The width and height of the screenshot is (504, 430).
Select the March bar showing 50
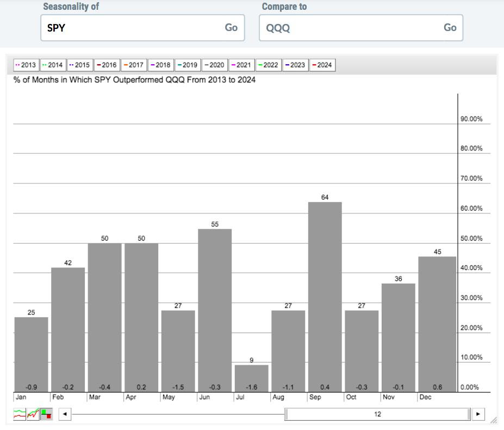pyautogui.click(x=105, y=317)
